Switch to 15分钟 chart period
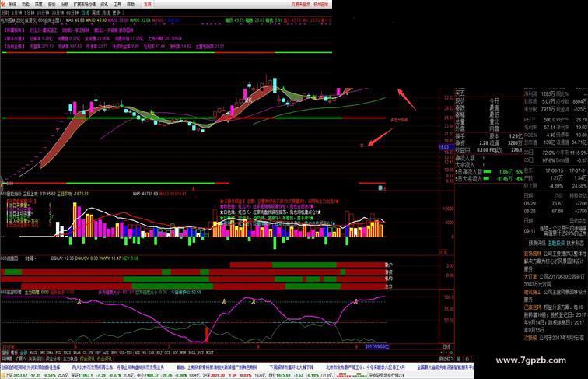Viewport: 588px width, 379px height. coord(43,12)
